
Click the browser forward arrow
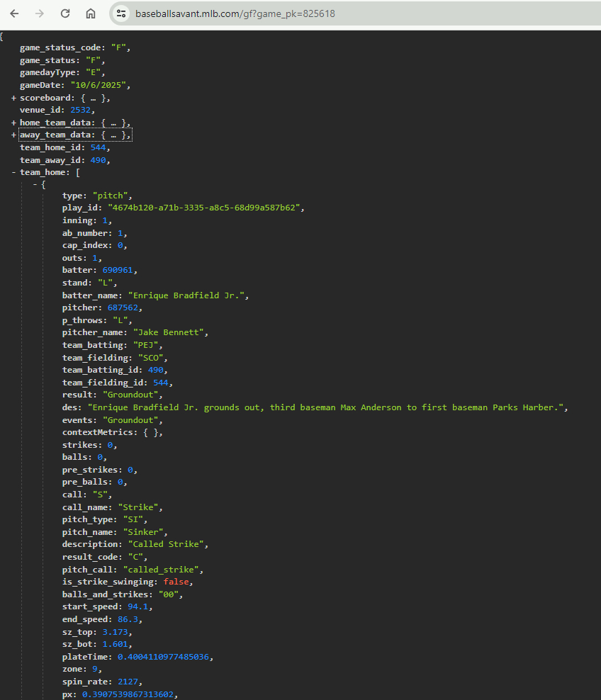point(40,13)
